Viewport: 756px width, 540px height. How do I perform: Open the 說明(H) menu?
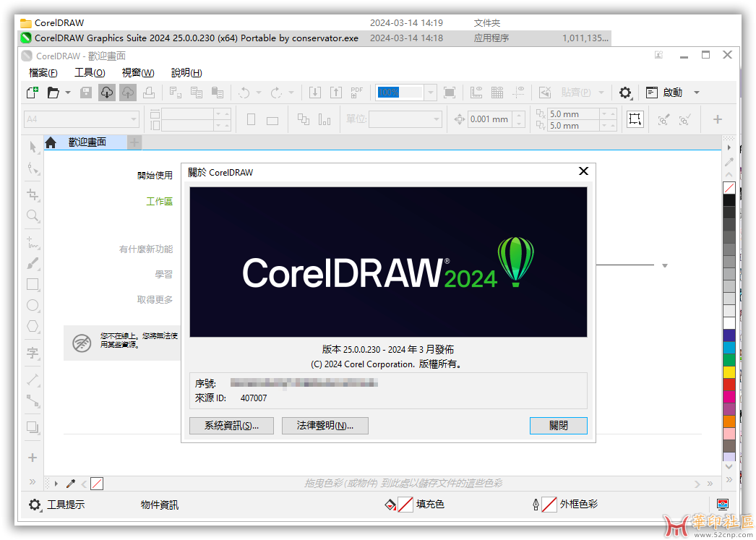[x=186, y=73]
